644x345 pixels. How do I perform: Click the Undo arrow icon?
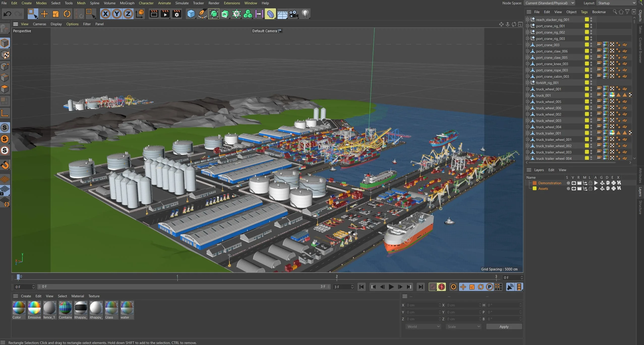(8, 14)
